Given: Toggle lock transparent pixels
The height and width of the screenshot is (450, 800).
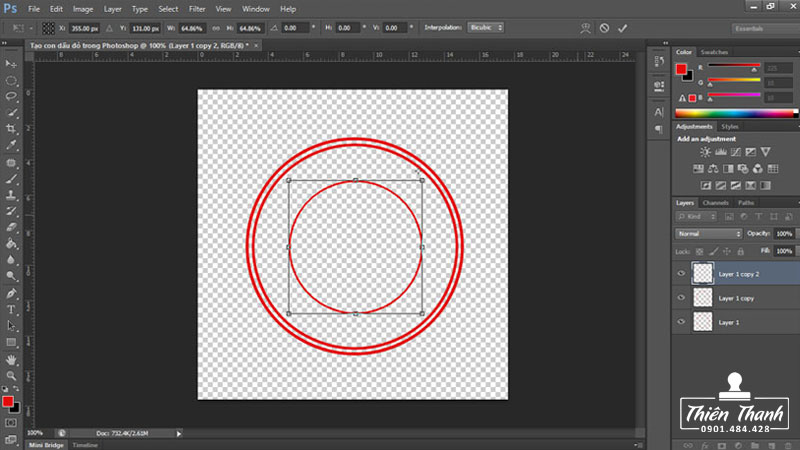Looking at the screenshot, I should 699,252.
